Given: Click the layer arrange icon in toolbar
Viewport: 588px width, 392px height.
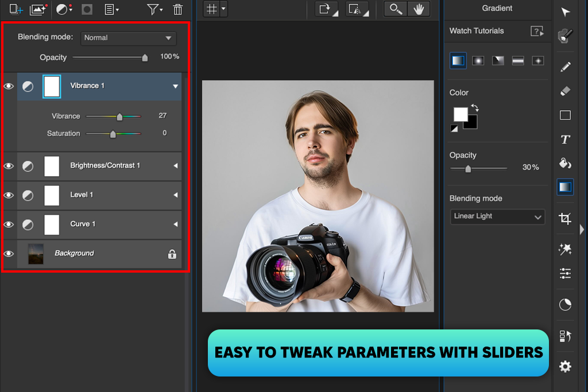Looking at the screenshot, I should 565,336.
